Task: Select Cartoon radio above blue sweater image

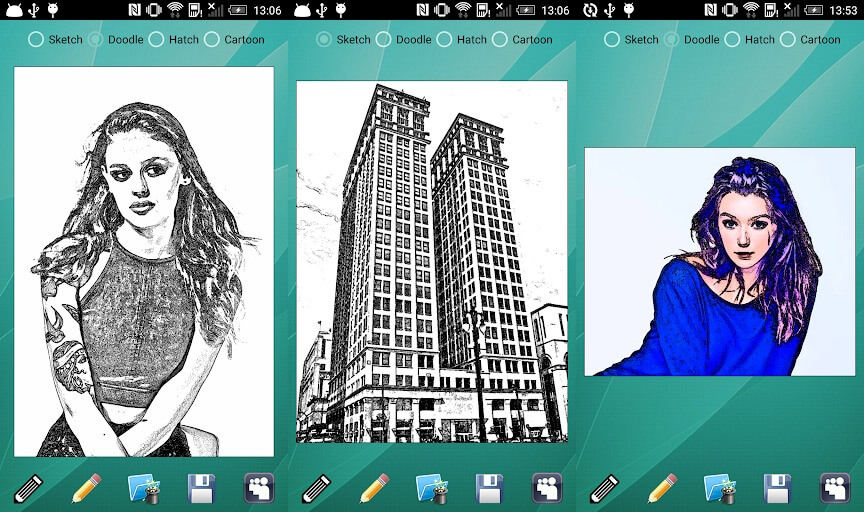Action: pos(788,40)
